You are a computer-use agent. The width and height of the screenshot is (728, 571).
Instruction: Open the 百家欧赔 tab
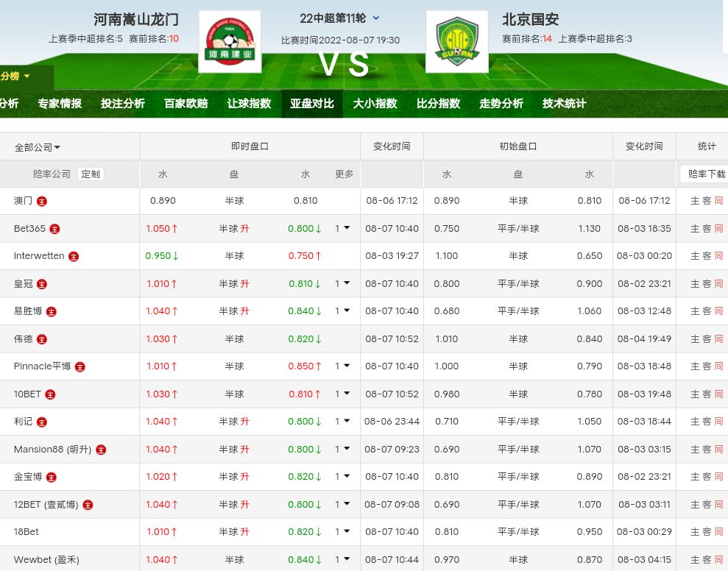(185, 104)
